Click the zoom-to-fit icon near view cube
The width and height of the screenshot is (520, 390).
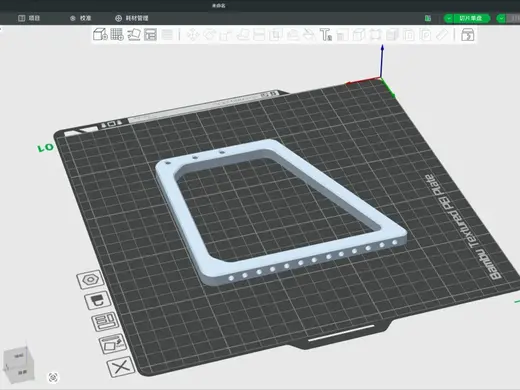(x=53, y=377)
